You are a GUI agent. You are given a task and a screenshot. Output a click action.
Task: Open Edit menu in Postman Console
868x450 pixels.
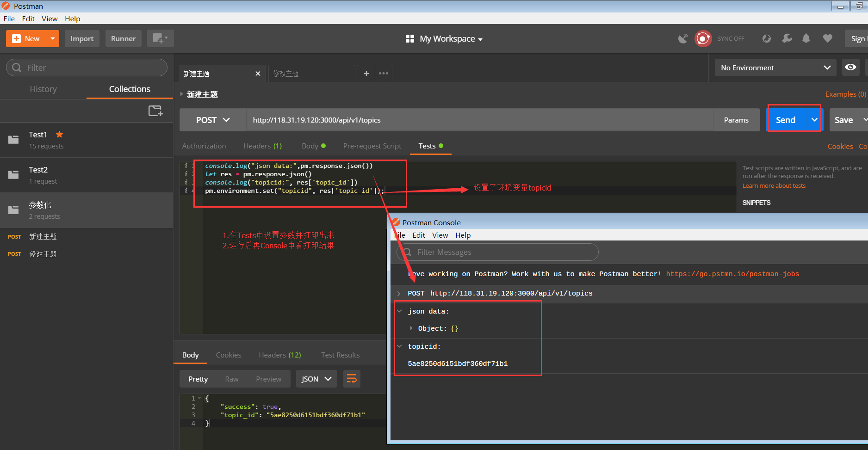419,235
